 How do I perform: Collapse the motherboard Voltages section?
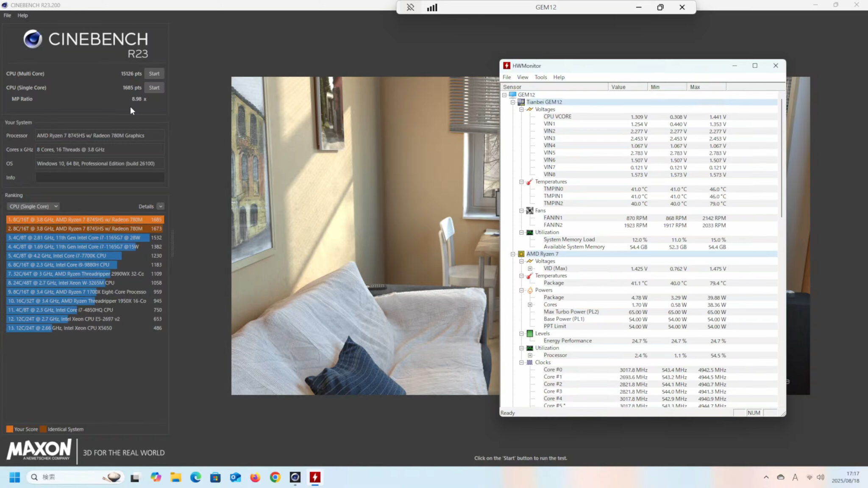521,109
